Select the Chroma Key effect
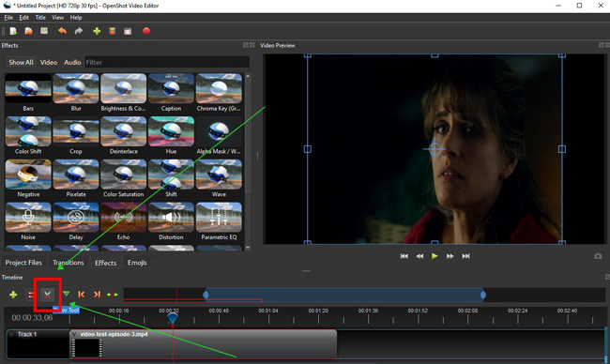The width and height of the screenshot is (610, 364). tap(219, 89)
